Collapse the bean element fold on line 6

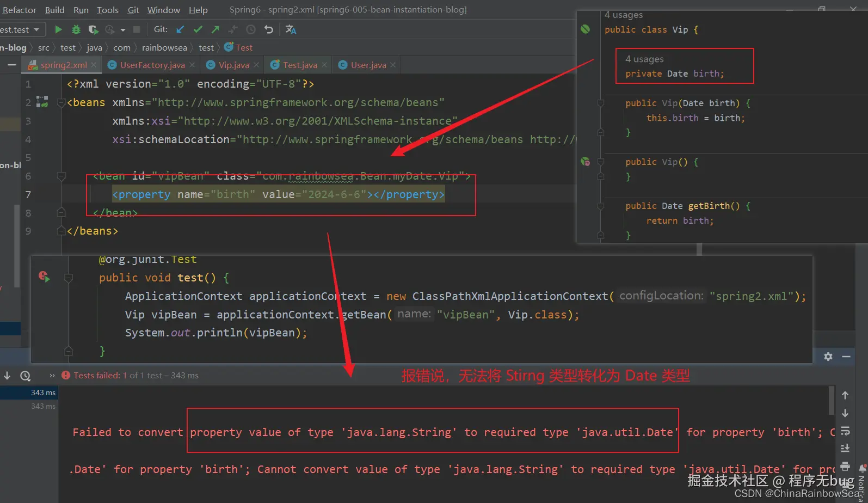click(61, 176)
